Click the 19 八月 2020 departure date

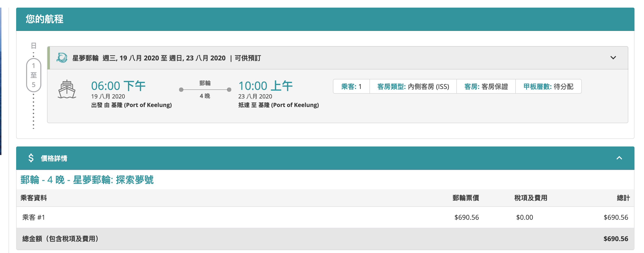point(108,96)
